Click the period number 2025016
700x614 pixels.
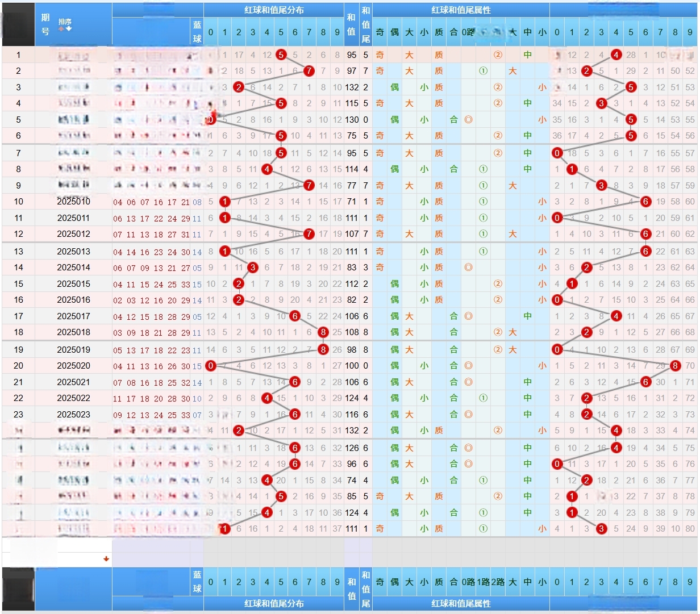point(73,300)
